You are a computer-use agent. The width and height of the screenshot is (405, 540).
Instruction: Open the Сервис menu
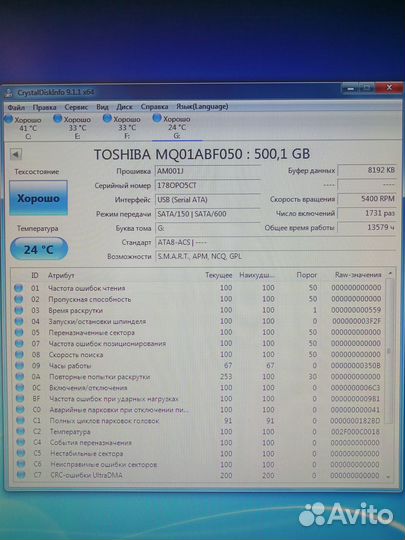76,107
